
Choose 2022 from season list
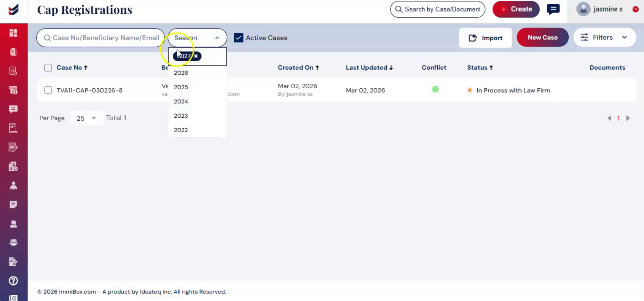coord(197,130)
